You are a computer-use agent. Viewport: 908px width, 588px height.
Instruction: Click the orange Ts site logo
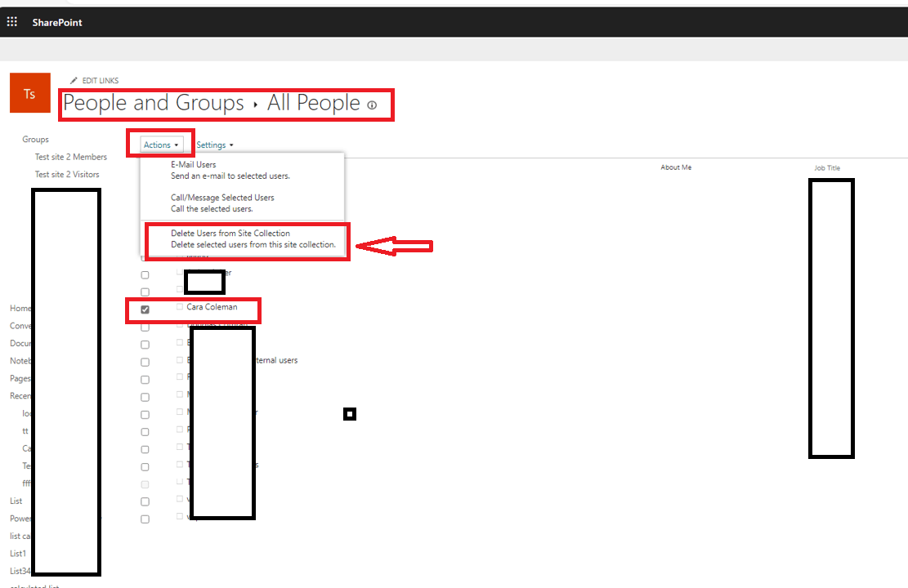pyautogui.click(x=30, y=92)
